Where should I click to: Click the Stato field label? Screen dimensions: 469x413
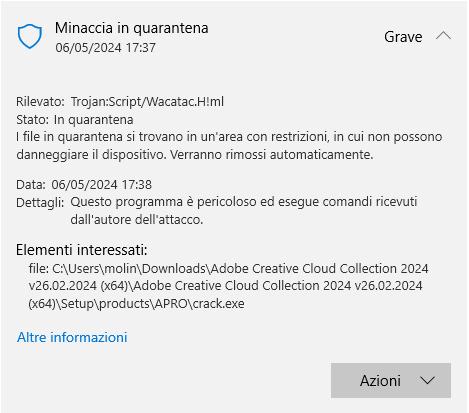coord(32,119)
